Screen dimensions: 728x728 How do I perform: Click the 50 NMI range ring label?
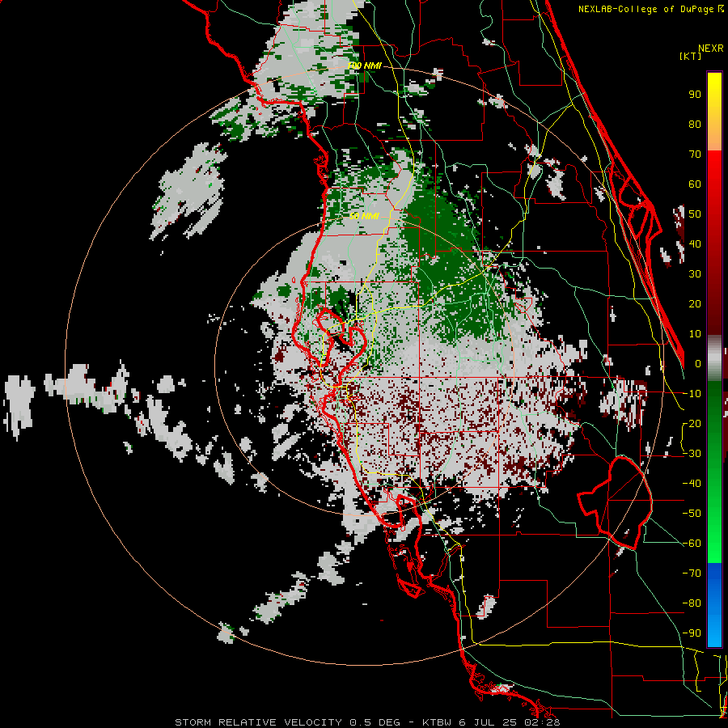tap(364, 216)
